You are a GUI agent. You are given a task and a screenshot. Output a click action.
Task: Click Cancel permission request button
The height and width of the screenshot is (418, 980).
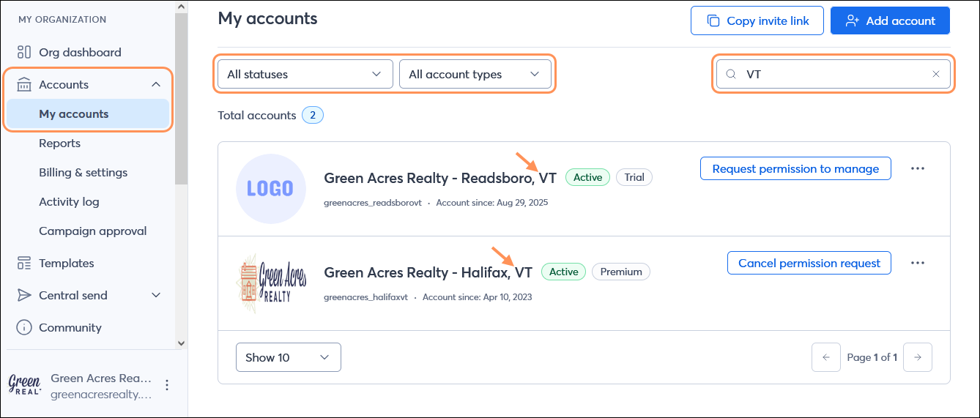point(809,263)
